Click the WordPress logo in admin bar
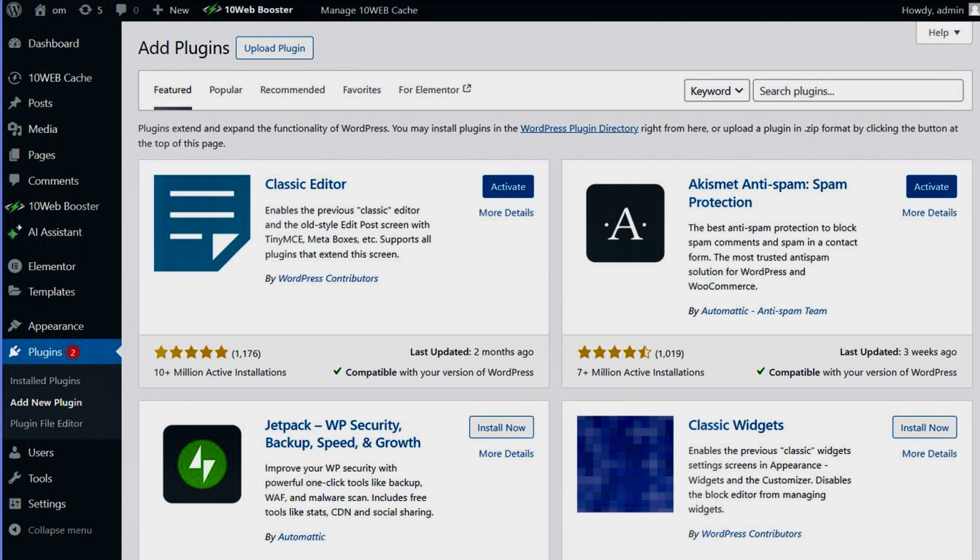980x560 pixels. pyautogui.click(x=15, y=10)
